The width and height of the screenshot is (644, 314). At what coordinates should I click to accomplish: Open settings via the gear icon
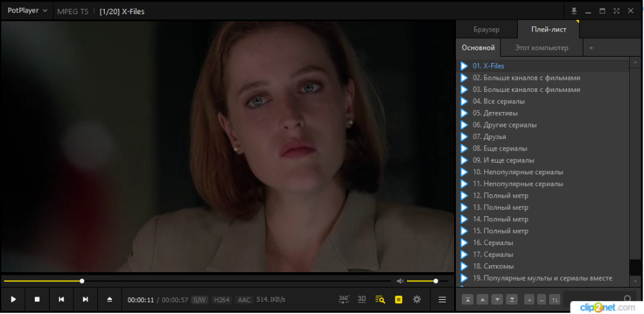(417, 299)
